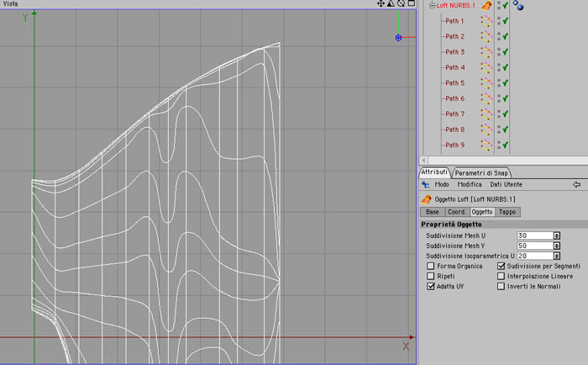The height and width of the screenshot is (365, 588).
Task: Click the Suddivisione Mesh U stepper arrows
Action: click(557, 235)
